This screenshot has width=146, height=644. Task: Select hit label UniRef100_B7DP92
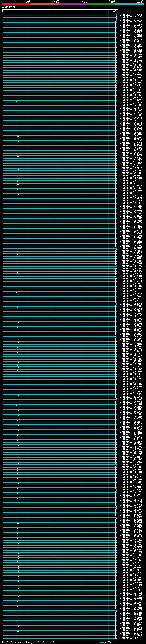point(131,572)
